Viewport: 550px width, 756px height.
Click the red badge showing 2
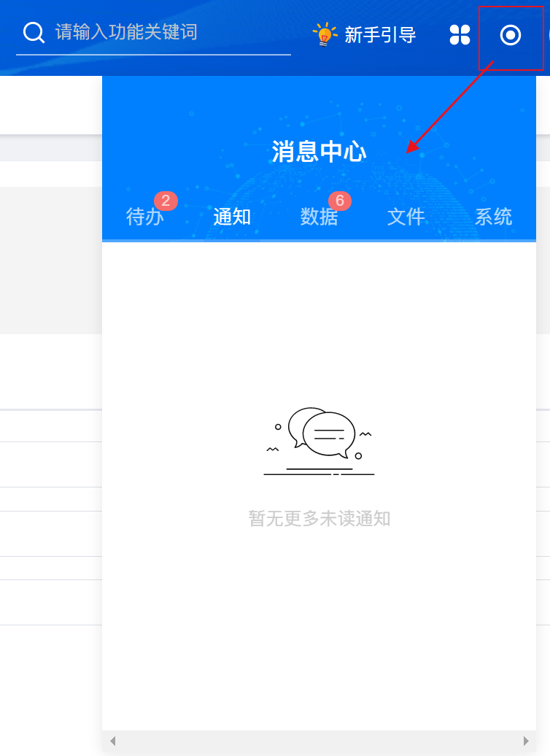[x=166, y=201]
